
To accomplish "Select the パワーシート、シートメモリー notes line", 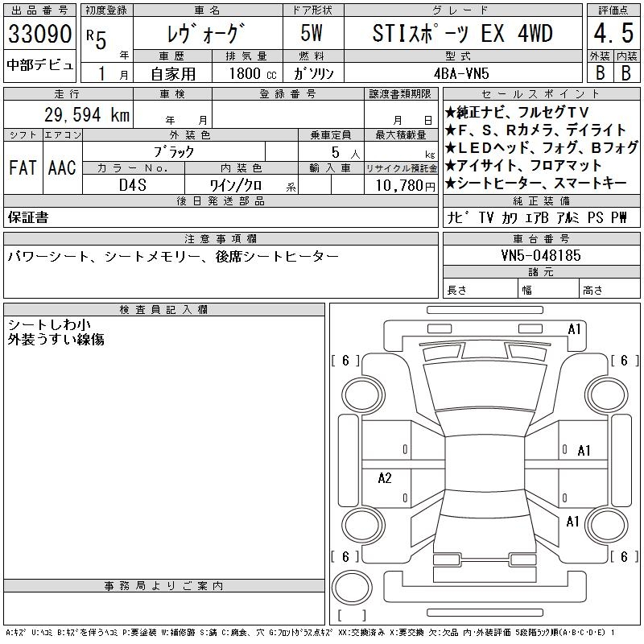I will [x=173, y=257].
